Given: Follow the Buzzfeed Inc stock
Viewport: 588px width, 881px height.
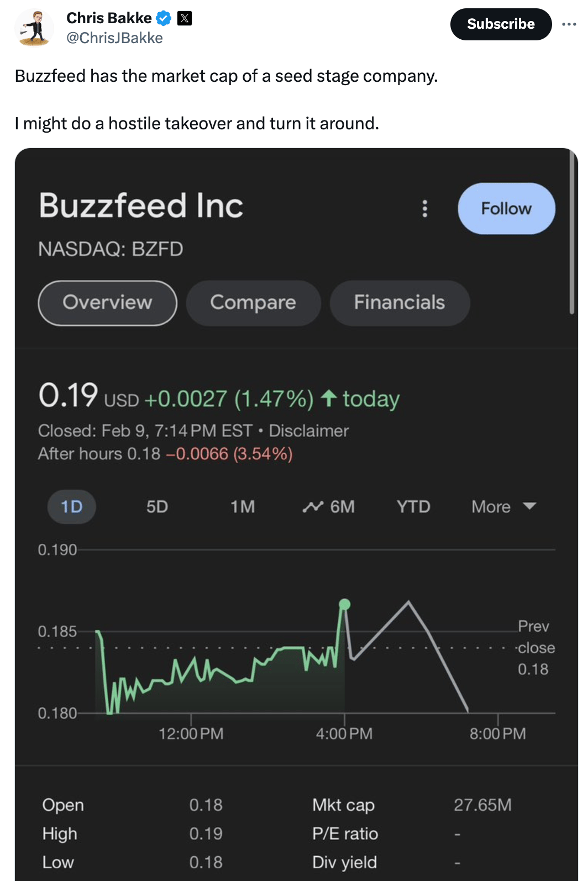Looking at the screenshot, I should click(x=506, y=208).
